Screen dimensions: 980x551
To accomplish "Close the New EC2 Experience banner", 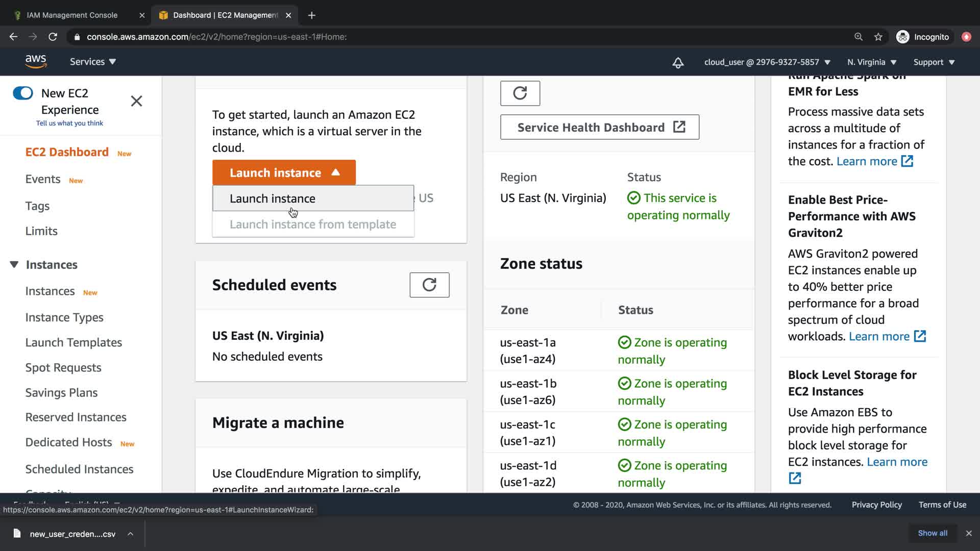I will point(136,101).
